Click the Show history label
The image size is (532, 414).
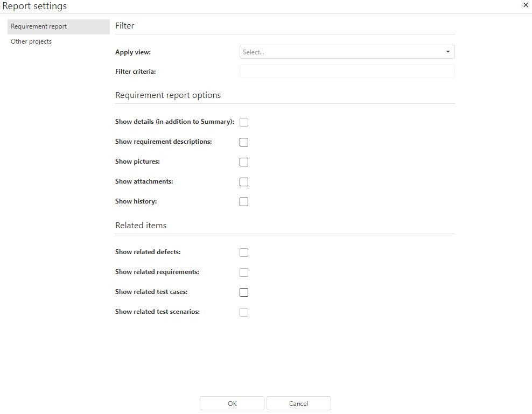point(136,201)
